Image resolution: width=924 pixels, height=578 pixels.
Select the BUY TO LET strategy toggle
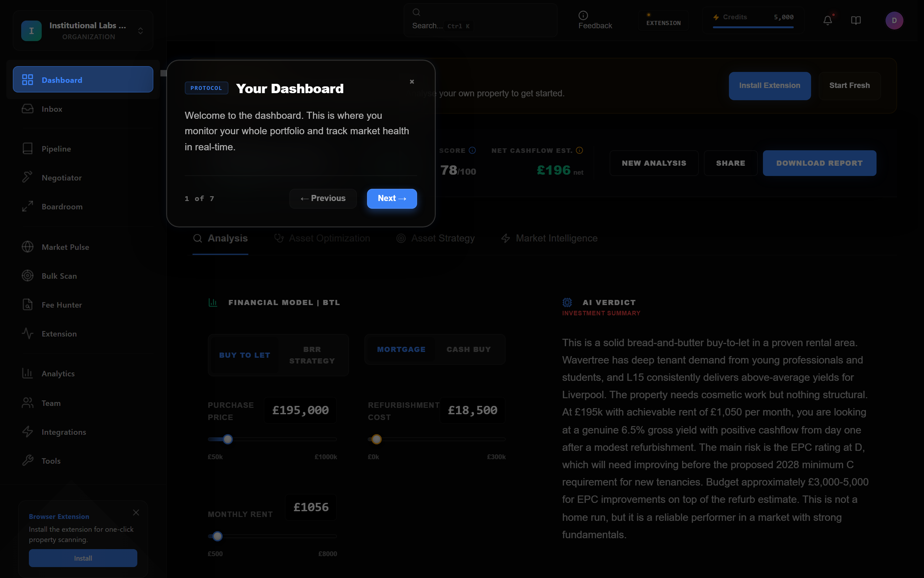245,355
